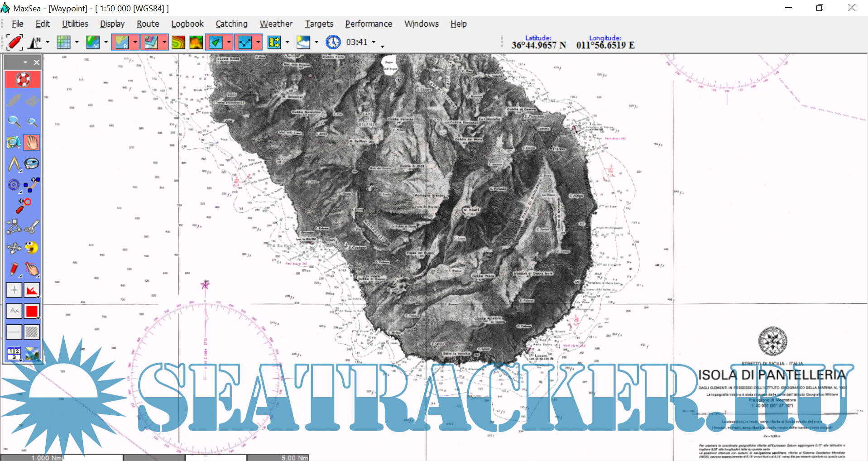Viewport: 868px width, 461px height.
Task: Select the hand pan tool
Action: [x=32, y=143]
